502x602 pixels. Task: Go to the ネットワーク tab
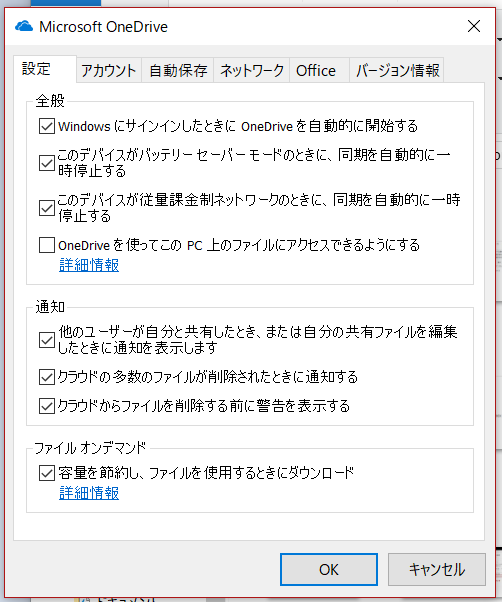click(x=252, y=71)
